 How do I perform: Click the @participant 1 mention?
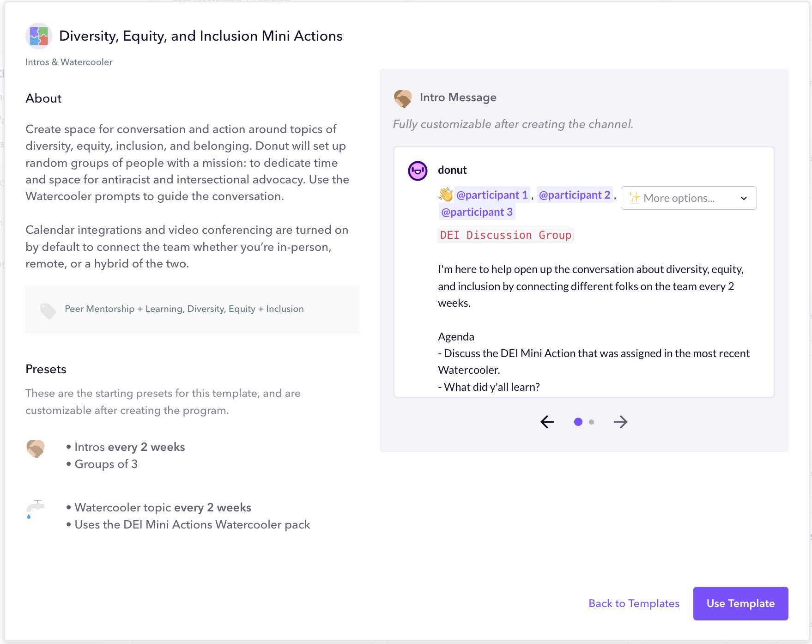492,195
